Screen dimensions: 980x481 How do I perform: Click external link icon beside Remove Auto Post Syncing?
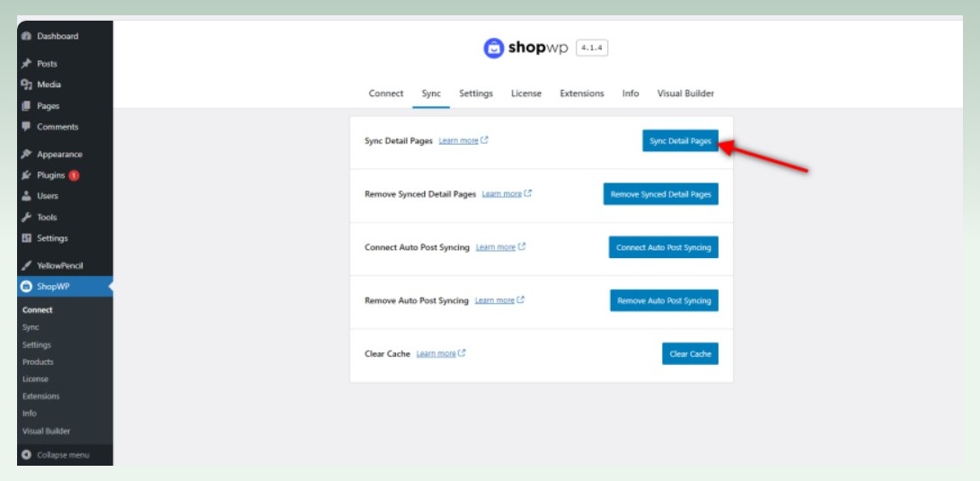(521, 300)
